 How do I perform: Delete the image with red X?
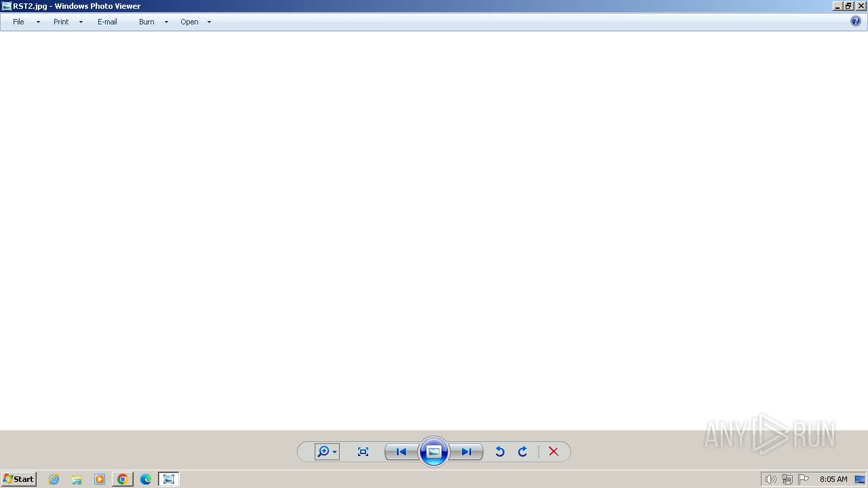(x=553, y=451)
